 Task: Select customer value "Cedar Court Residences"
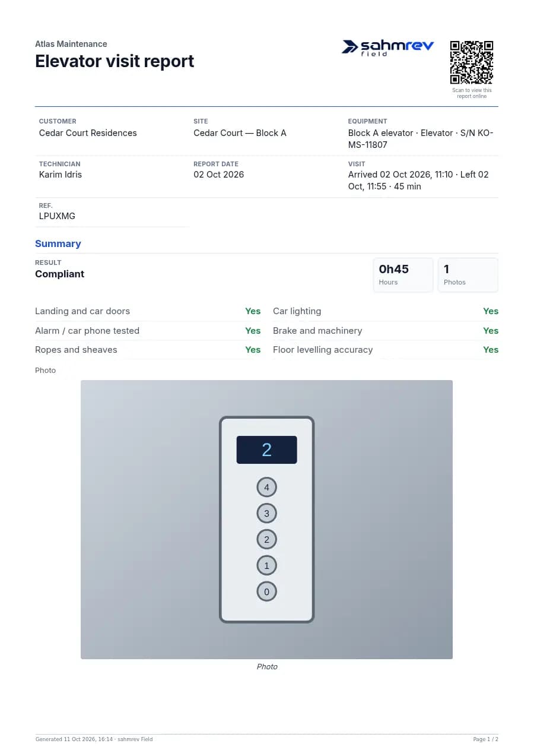click(88, 133)
